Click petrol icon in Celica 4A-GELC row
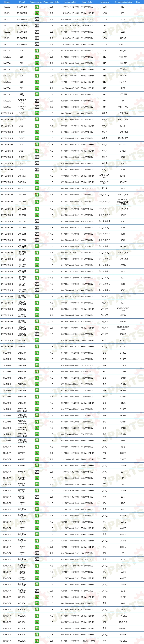144x644 pixels. (x=37, y=622)
